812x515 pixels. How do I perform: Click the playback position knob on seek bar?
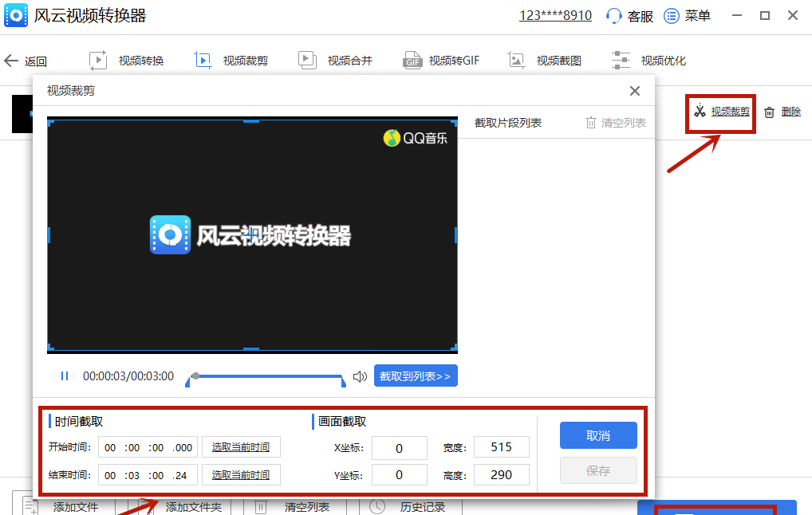tap(195, 375)
